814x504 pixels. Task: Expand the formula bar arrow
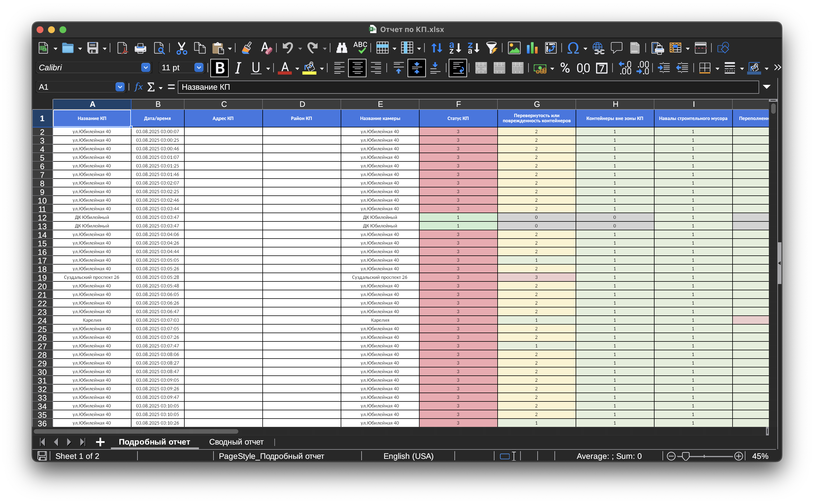coord(766,87)
